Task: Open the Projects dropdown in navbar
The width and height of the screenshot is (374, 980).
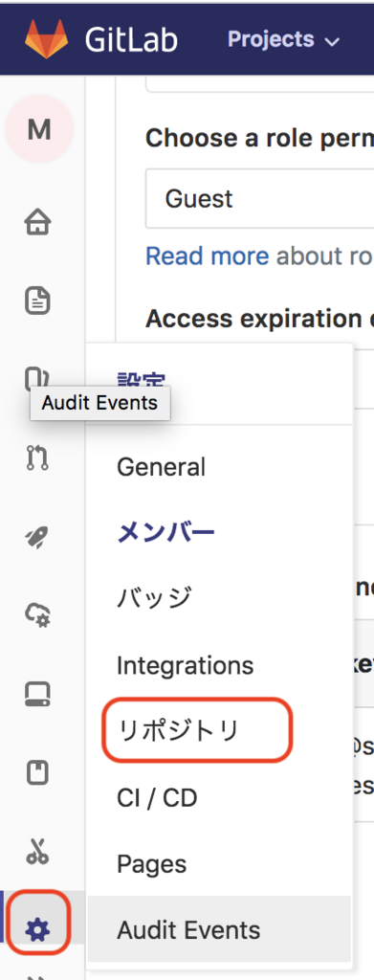Action: (x=283, y=39)
